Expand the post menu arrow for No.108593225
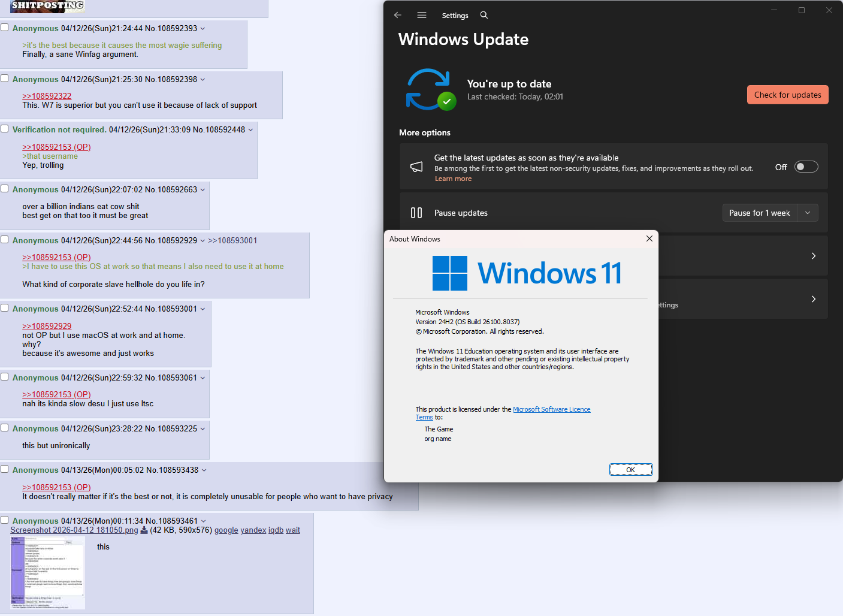 (x=203, y=428)
